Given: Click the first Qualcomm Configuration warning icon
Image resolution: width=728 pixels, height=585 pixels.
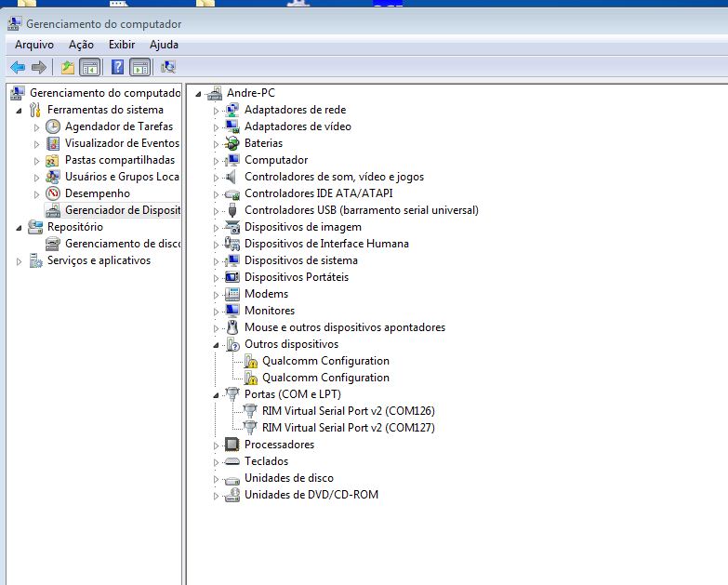Looking at the screenshot, I should 250,361.
